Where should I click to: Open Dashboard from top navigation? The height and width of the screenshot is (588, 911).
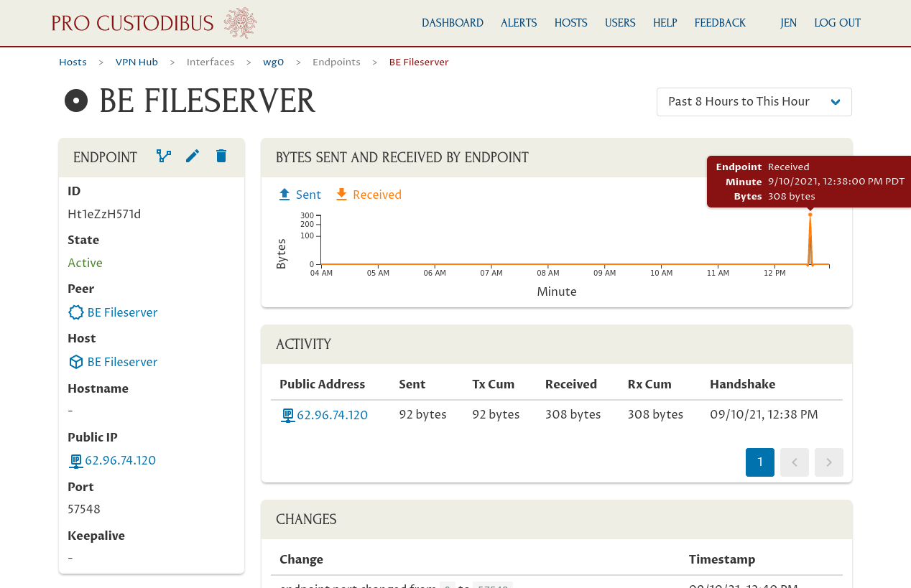453,23
